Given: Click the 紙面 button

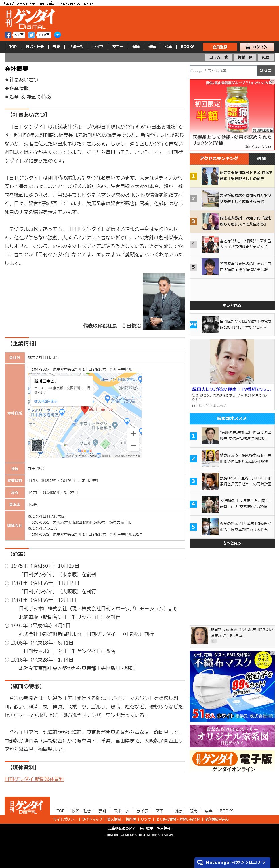Looking at the screenshot, I should 266,57.
